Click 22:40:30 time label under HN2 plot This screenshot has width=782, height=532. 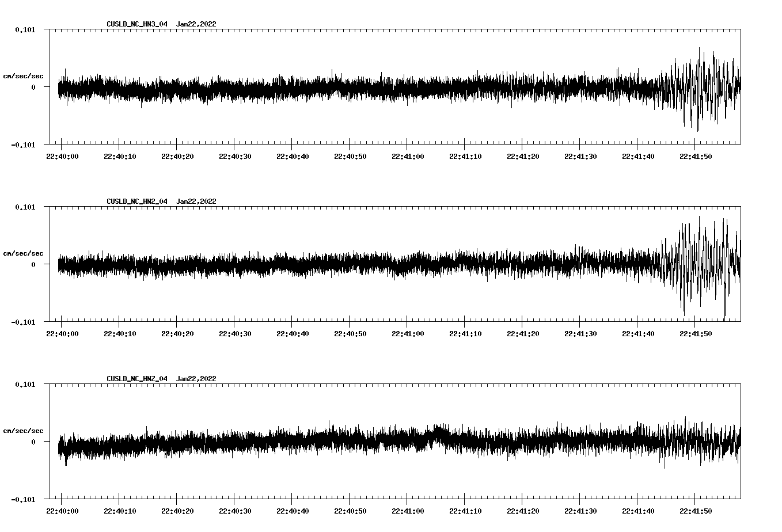[234, 334]
